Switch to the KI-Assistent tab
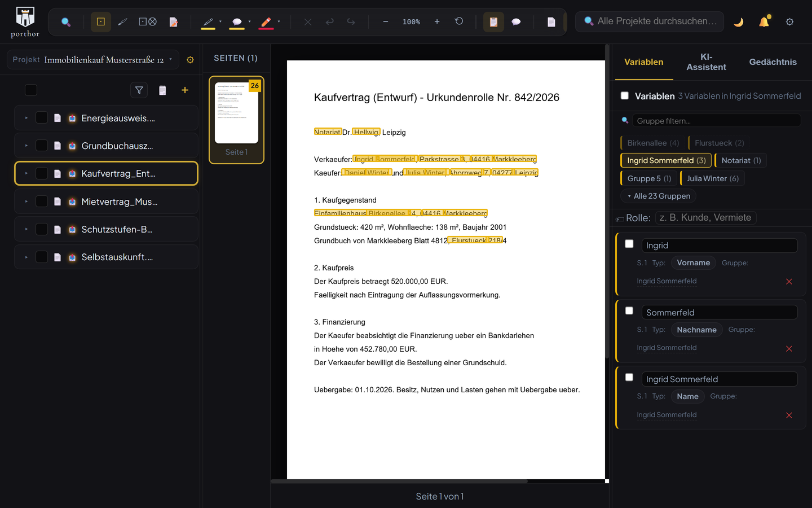 pyautogui.click(x=706, y=62)
